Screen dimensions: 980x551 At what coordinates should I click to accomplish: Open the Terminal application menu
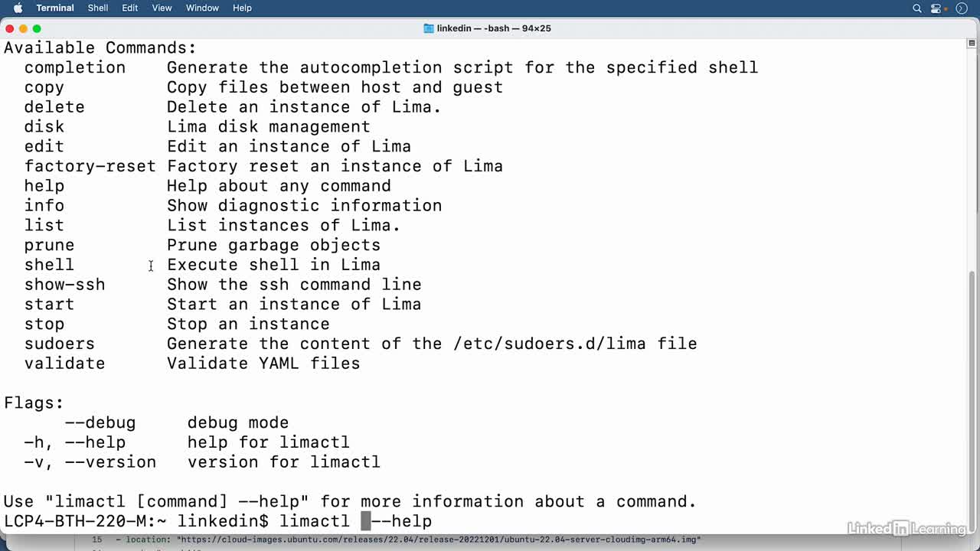(55, 8)
